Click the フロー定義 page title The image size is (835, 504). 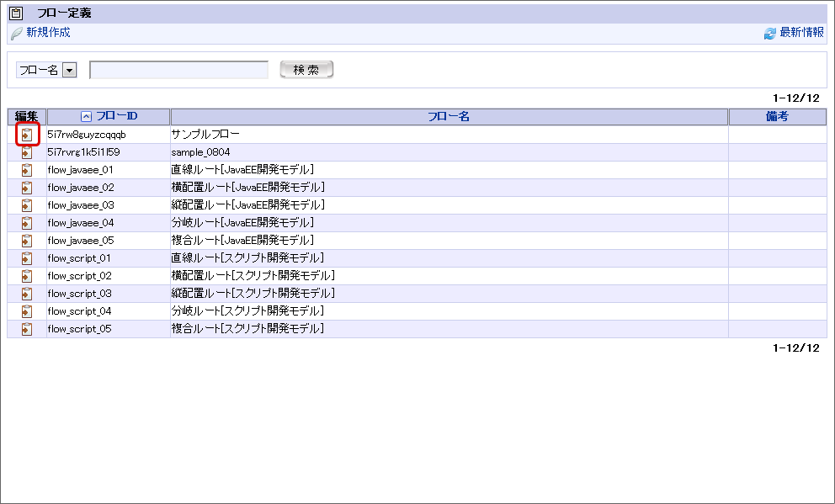[64, 13]
